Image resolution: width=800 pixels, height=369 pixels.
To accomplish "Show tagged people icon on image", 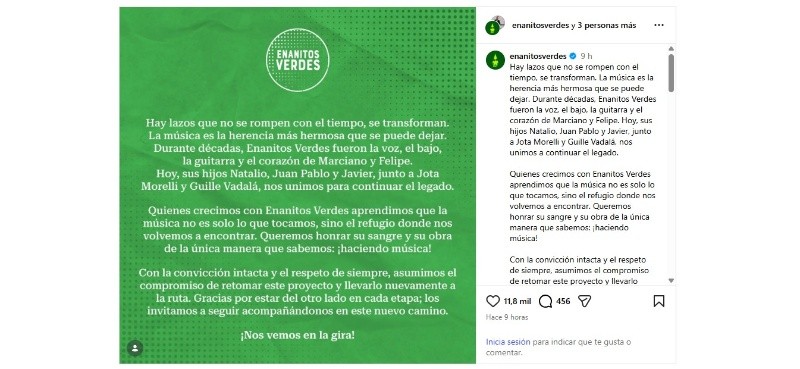I will click(135, 348).
